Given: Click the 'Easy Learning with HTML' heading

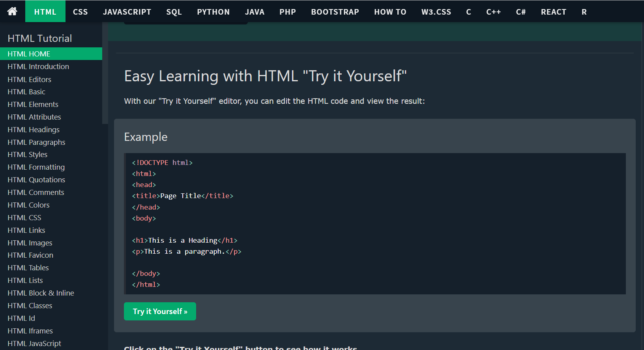Looking at the screenshot, I should tap(265, 76).
